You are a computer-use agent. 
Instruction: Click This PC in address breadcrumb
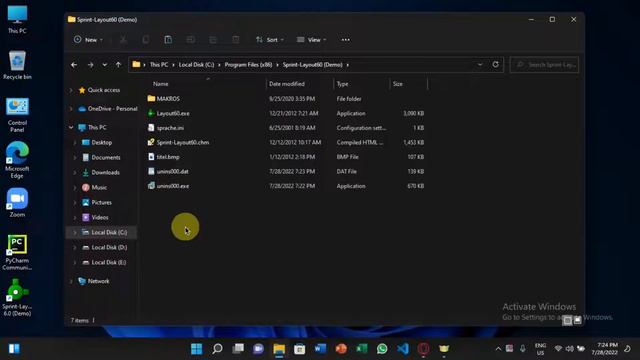pos(159,64)
